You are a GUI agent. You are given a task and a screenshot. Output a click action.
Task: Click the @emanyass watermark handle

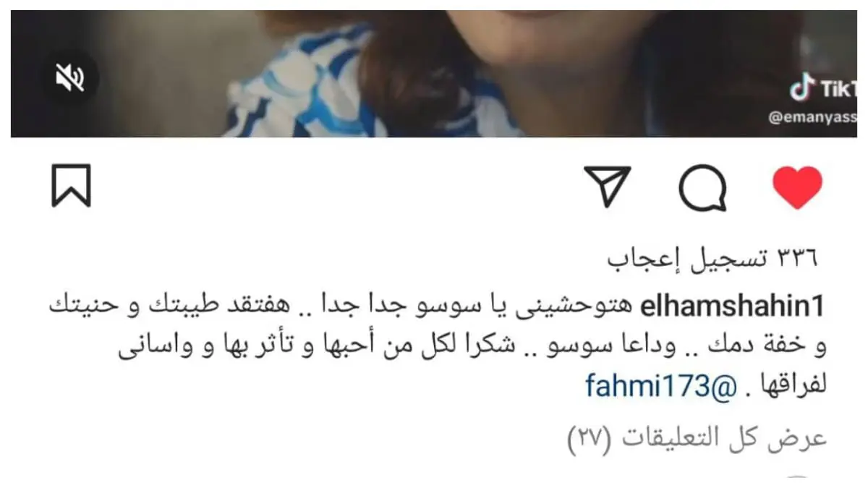coord(813,119)
